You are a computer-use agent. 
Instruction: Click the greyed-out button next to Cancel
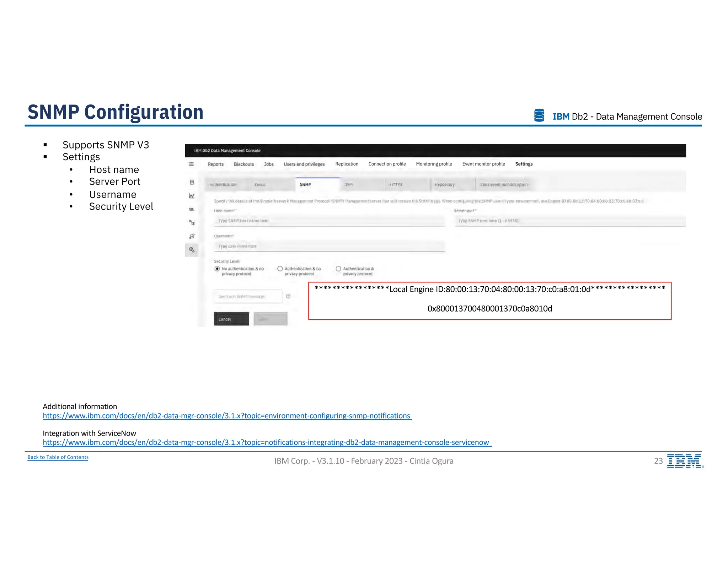coord(271,319)
